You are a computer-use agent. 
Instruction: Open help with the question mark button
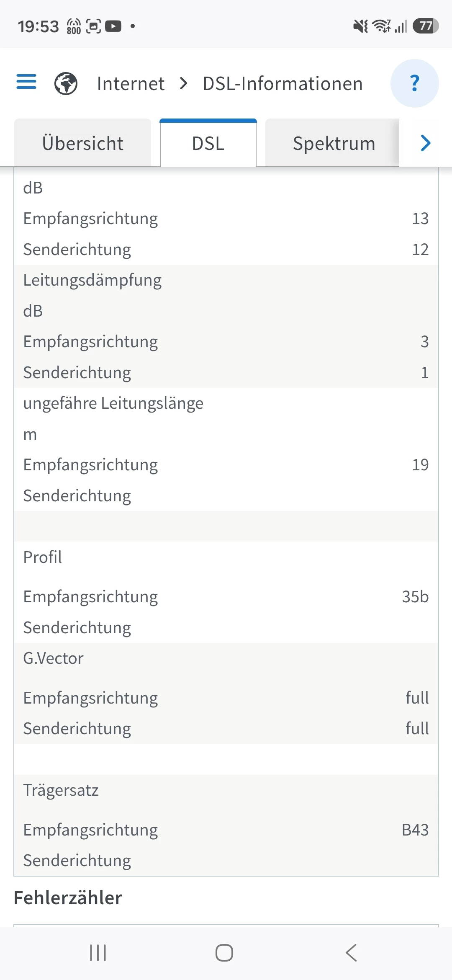[x=414, y=83]
